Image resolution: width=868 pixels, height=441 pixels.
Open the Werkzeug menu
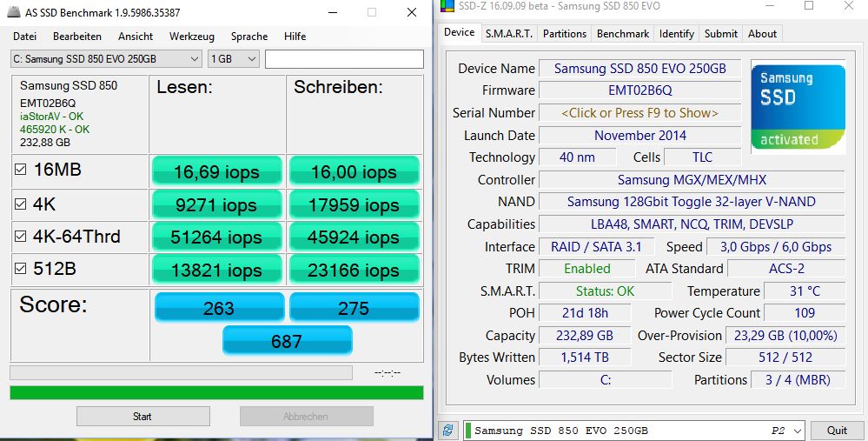click(x=191, y=37)
